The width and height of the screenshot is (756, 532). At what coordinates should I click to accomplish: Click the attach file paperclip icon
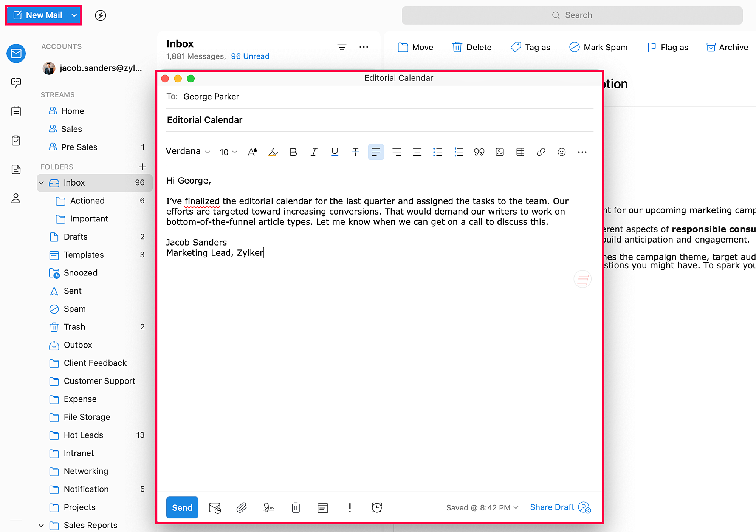click(242, 507)
